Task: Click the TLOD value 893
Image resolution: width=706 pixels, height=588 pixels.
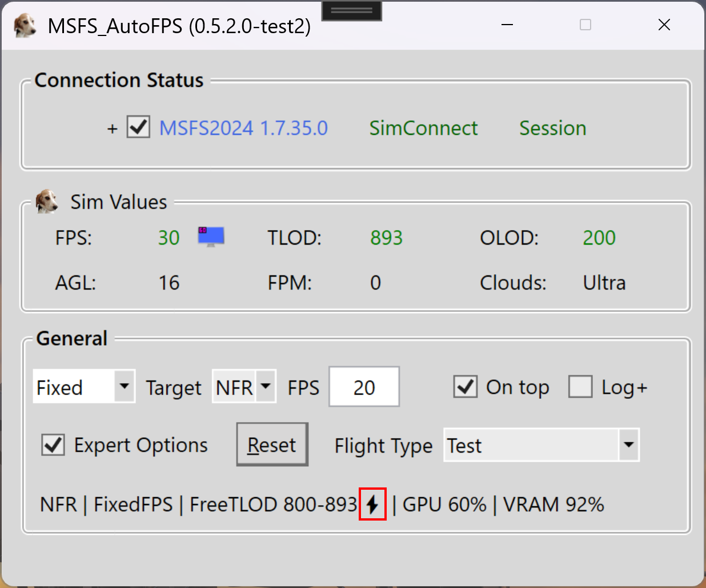Action: point(387,238)
